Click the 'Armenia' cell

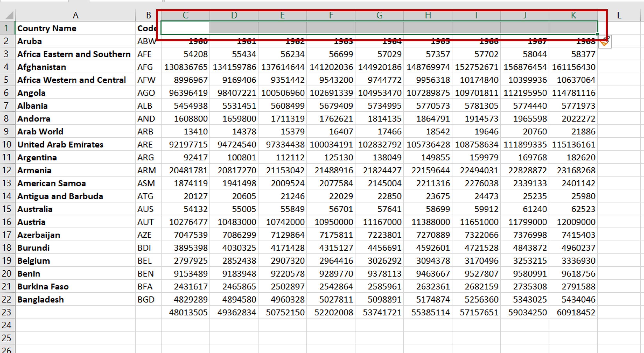[75, 170]
